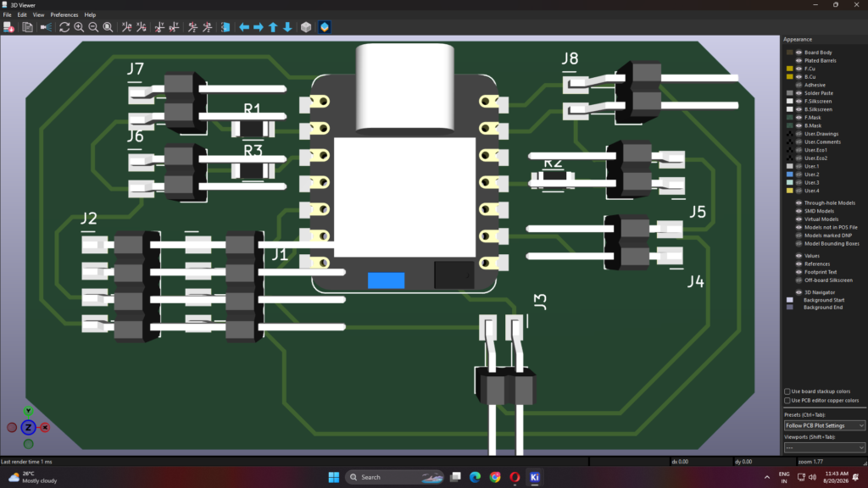Hide F.Silkscreen layer eye
The image size is (868, 488).
(x=798, y=102)
